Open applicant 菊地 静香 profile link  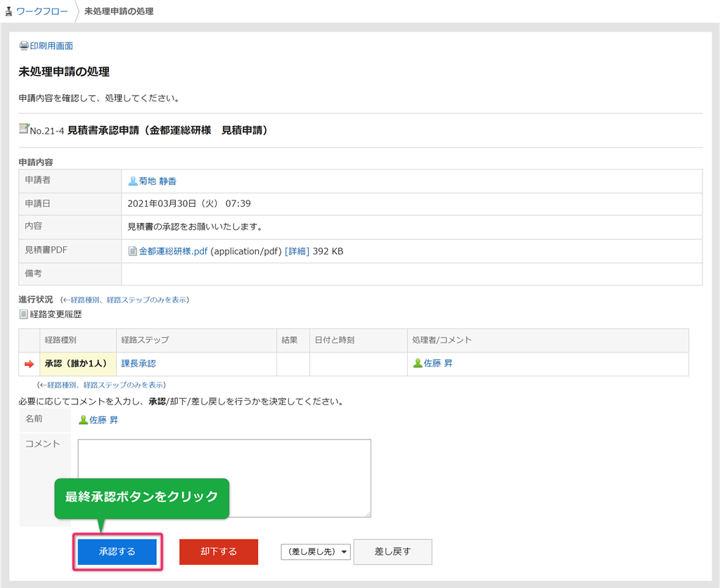click(157, 181)
